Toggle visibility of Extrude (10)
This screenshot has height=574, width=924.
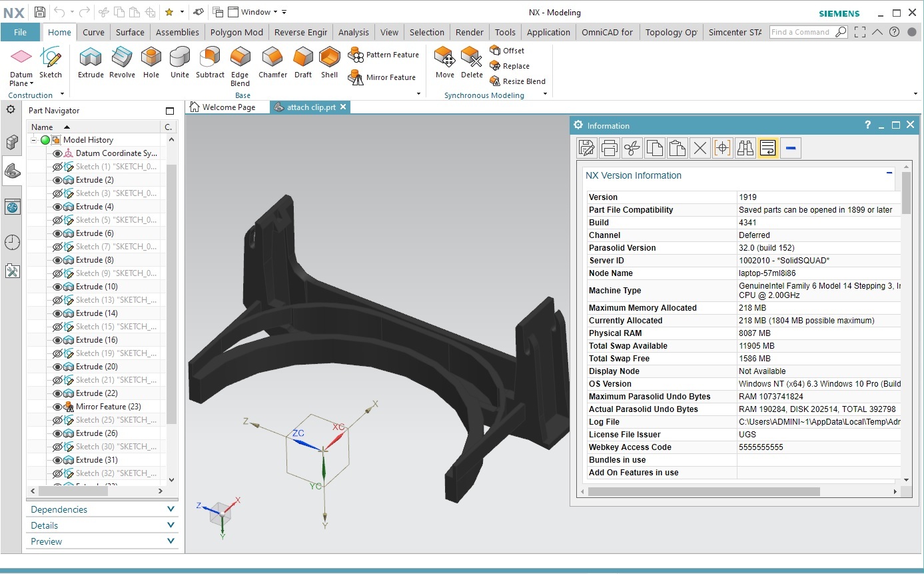coord(57,287)
